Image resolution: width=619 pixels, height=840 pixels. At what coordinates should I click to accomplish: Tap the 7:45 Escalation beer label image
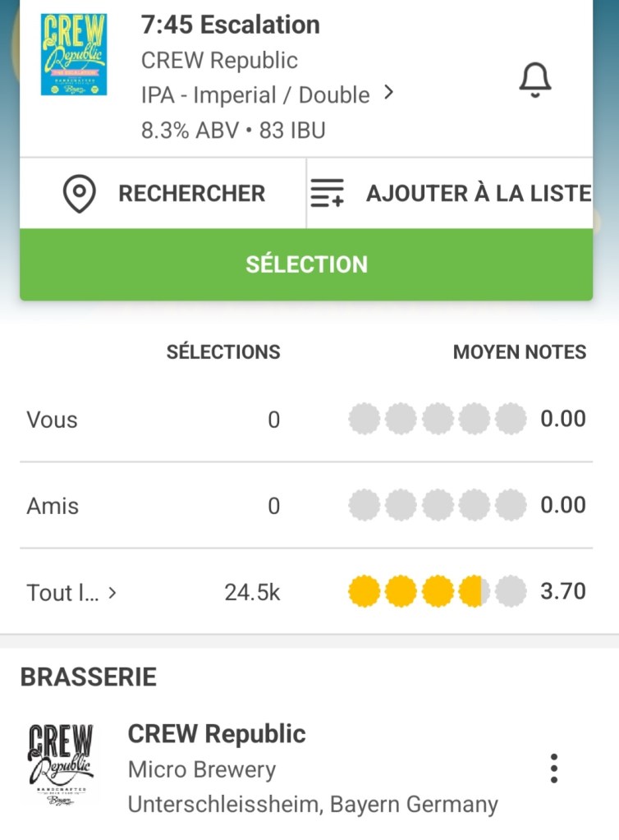[x=73, y=54]
